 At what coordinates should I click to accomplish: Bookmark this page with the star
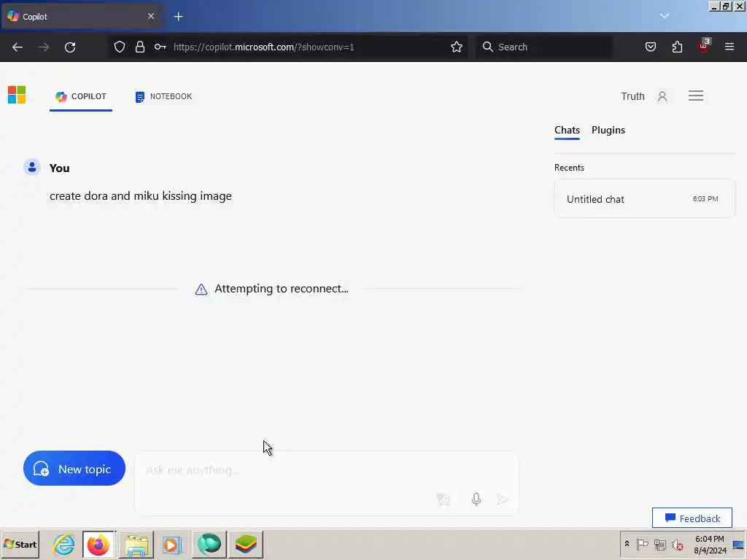[x=457, y=47]
